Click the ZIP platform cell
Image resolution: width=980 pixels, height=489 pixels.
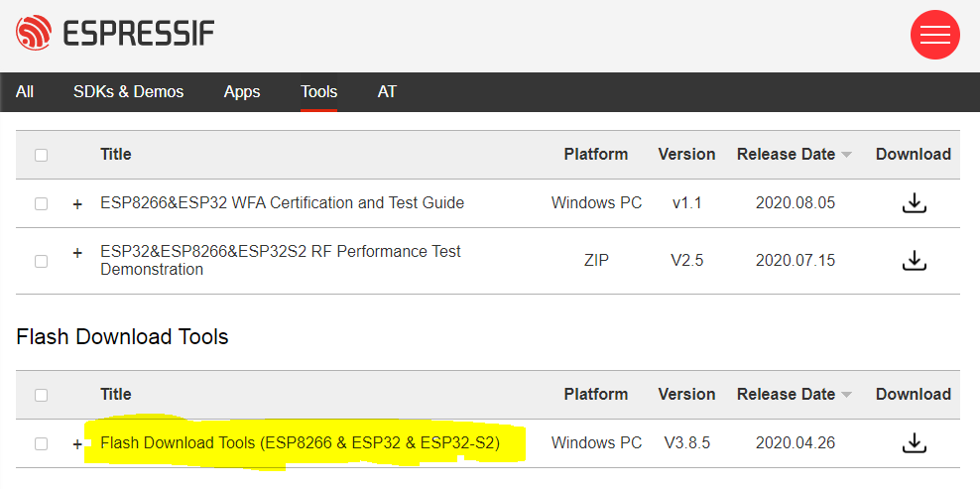pos(596,260)
